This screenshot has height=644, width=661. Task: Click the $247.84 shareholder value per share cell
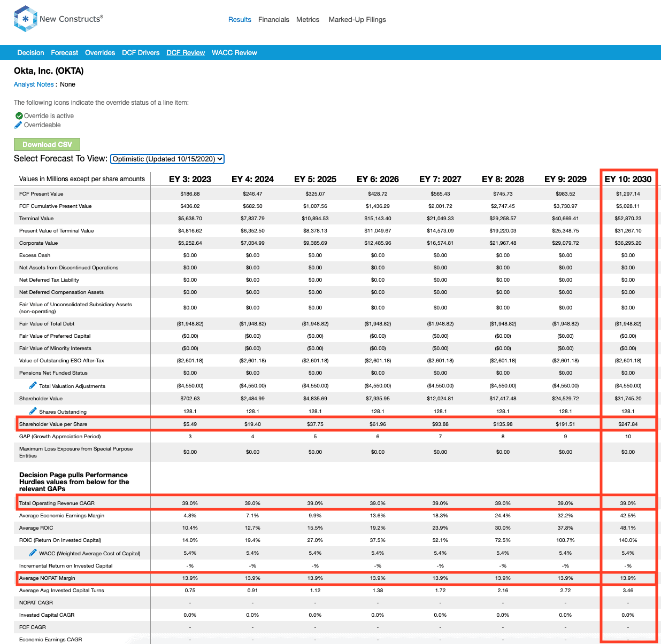628,424
